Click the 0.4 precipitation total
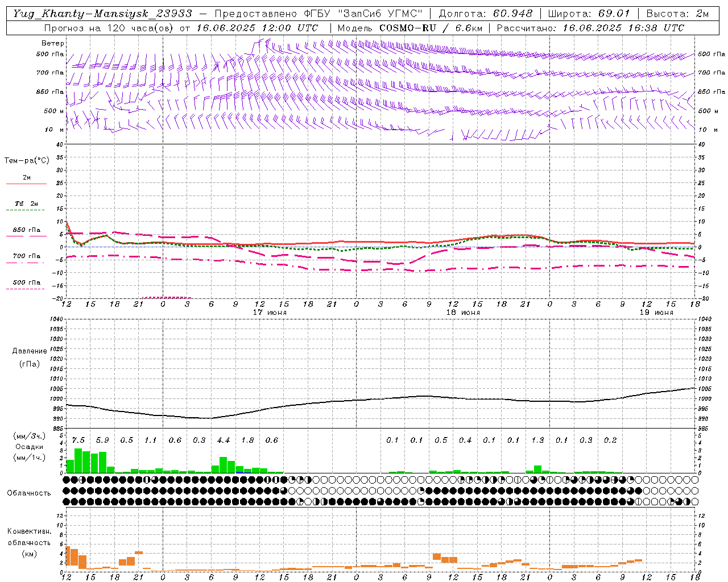 point(465,440)
